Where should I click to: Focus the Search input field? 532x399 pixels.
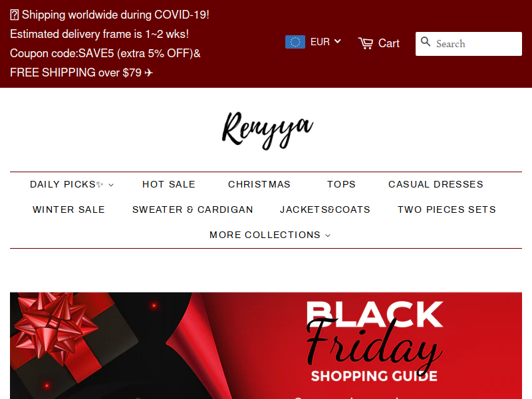tap(469, 44)
